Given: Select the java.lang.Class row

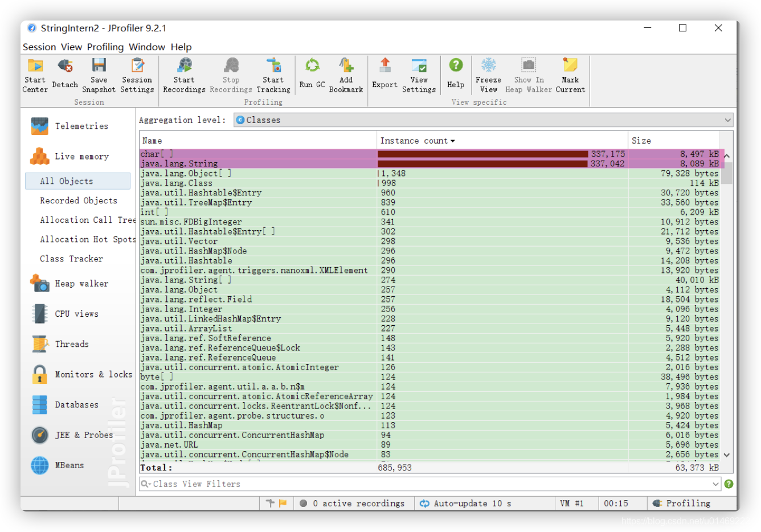Looking at the screenshot, I should 429,183.
